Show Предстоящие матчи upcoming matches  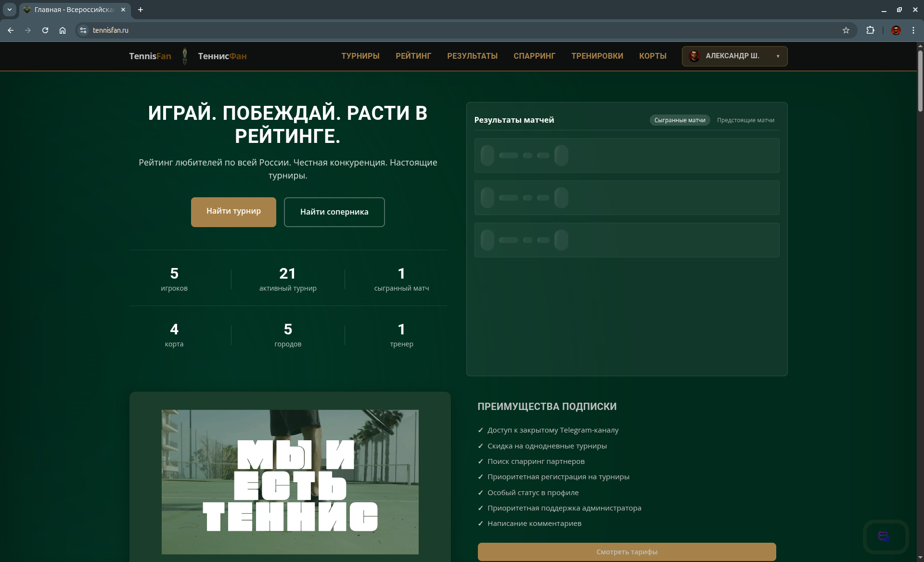(x=745, y=120)
